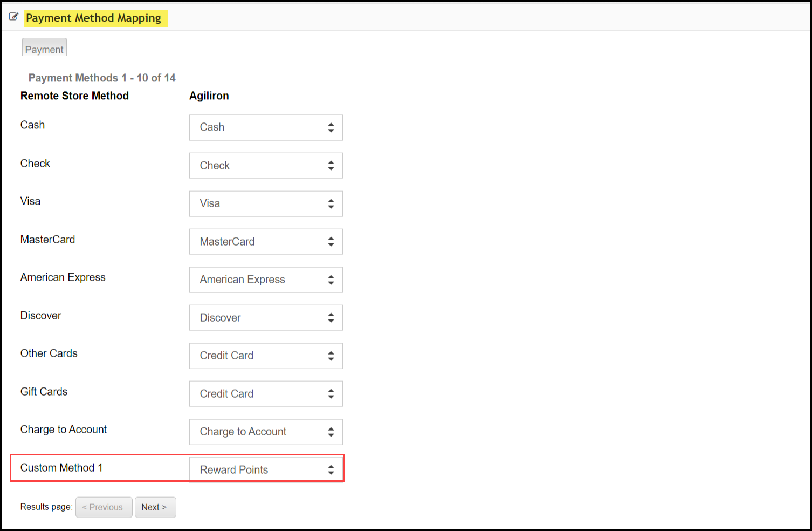Go to the Next results page
Image resolution: width=812 pixels, height=531 pixels.
[x=155, y=507]
